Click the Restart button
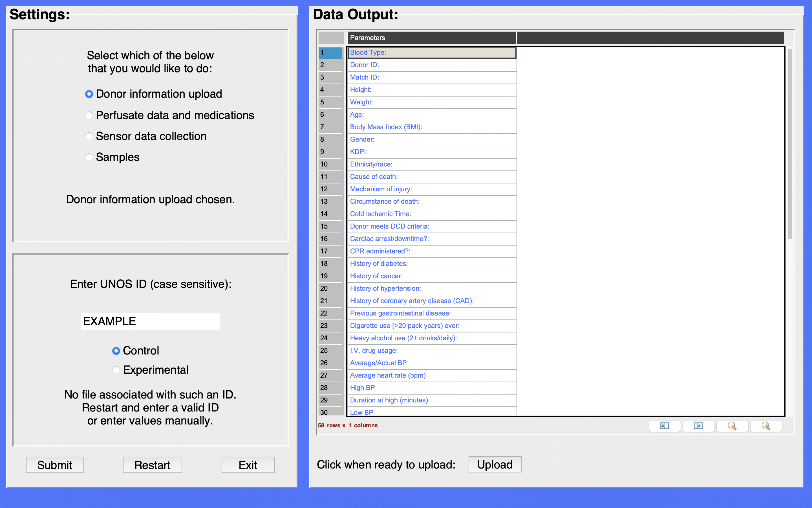 [x=152, y=465]
